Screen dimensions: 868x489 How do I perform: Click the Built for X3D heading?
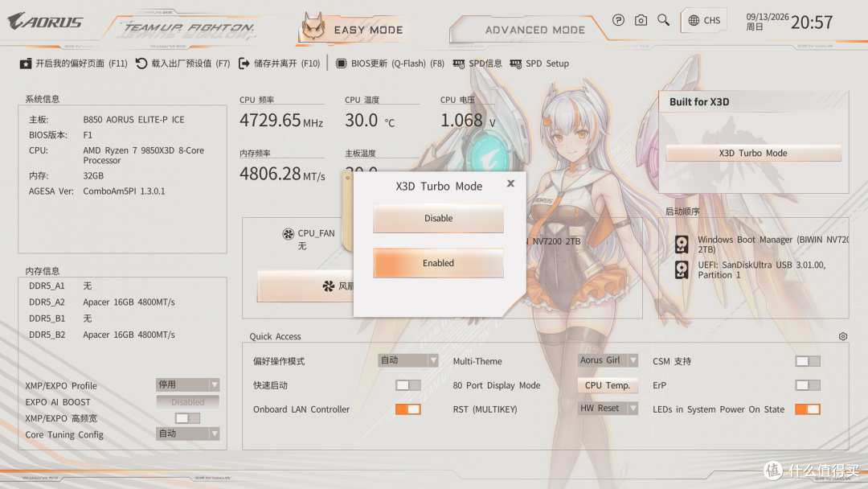tap(699, 102)
